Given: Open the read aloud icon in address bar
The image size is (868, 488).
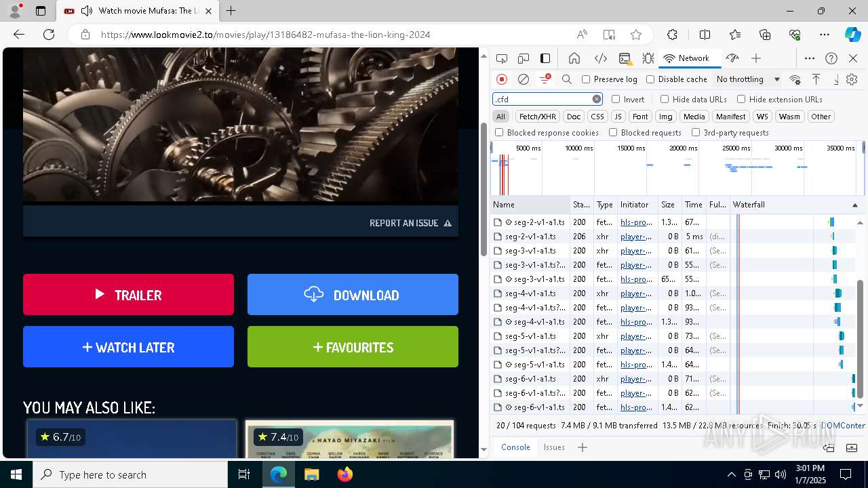Looking at the screenshot, I should click(x=582, y=35).
